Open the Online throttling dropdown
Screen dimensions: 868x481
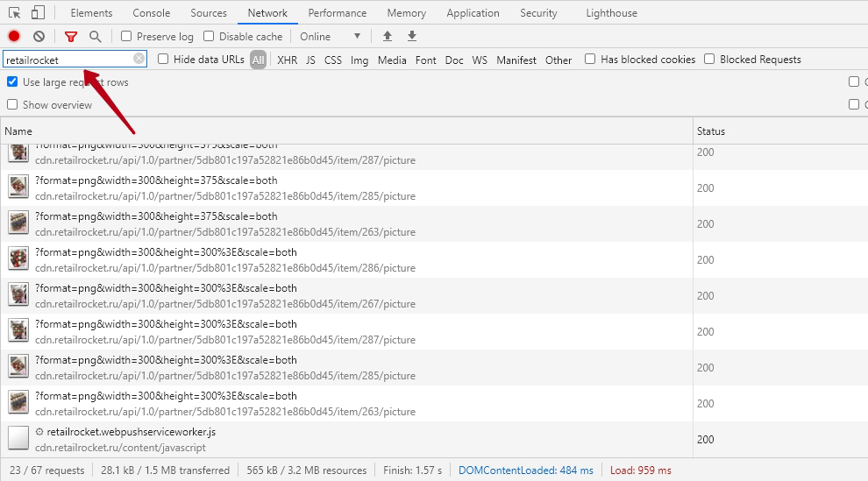(331, 36)
